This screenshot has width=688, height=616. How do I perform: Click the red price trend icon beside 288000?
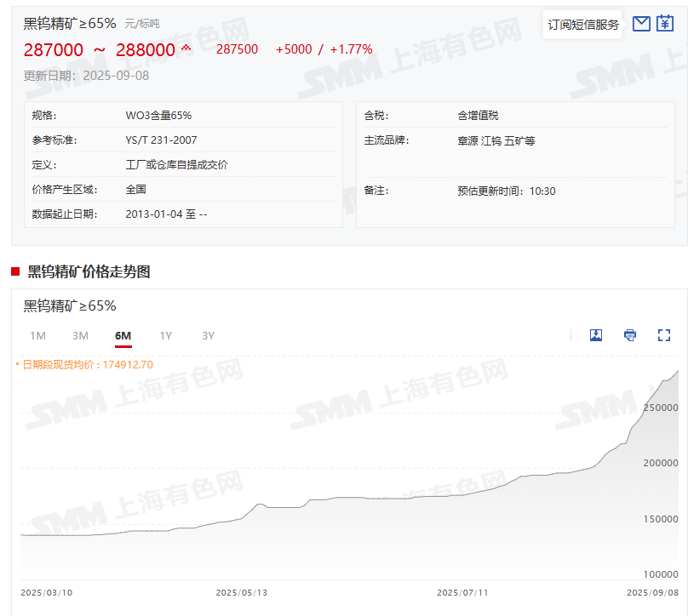tap(186, 48)
